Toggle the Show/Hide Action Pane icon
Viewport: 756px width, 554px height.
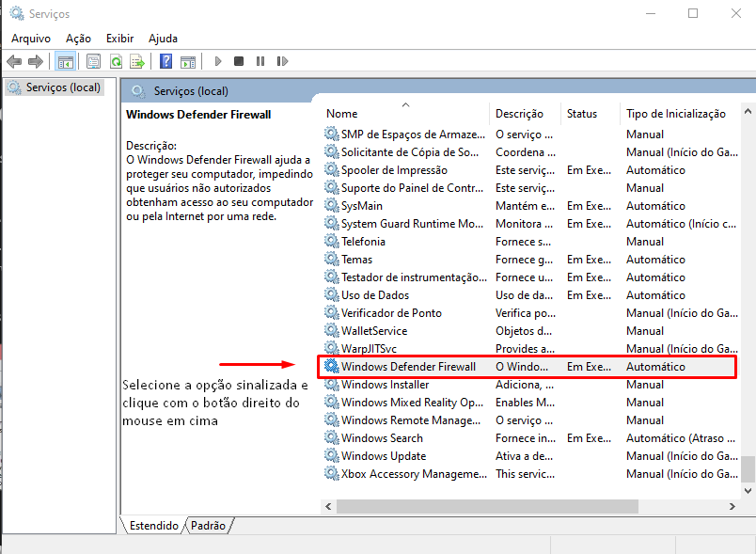188,61
